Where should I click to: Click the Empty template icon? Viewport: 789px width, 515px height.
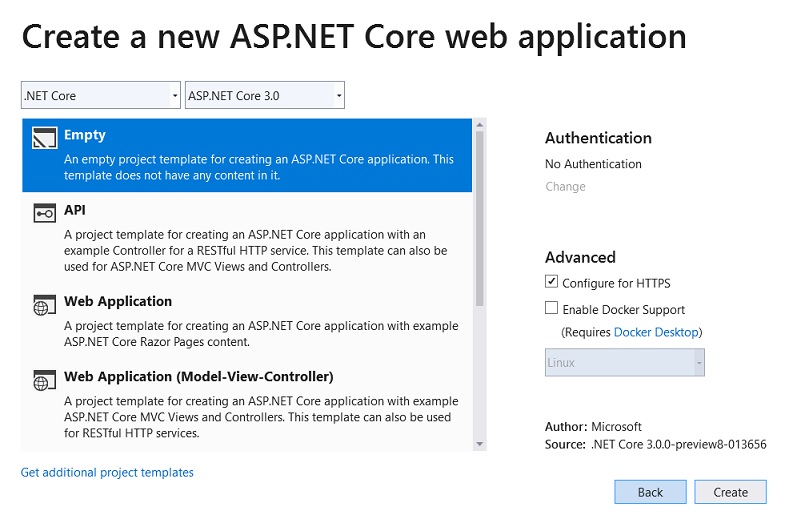click(x=44, y=137)
